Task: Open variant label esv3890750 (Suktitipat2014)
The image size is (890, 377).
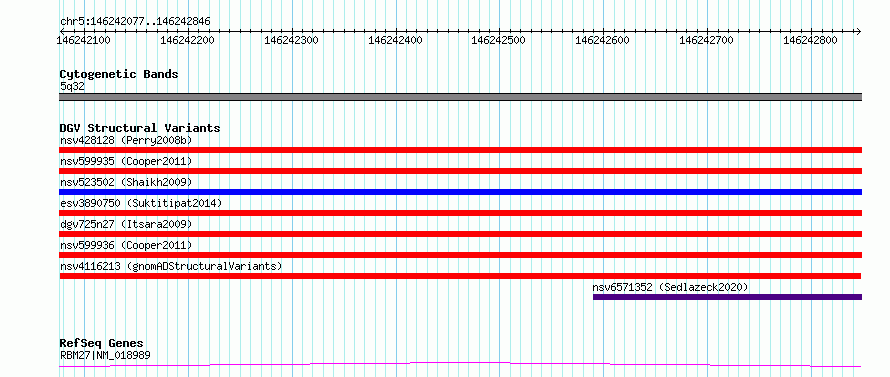Action: tap(141, 203)
